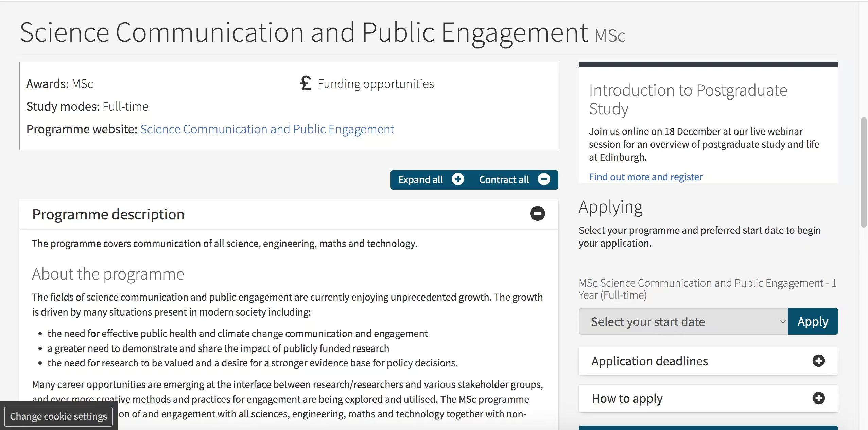Click the plus icon on Application deadlines
The width and height of the screenshot is (868, 430).
point(818,361)
